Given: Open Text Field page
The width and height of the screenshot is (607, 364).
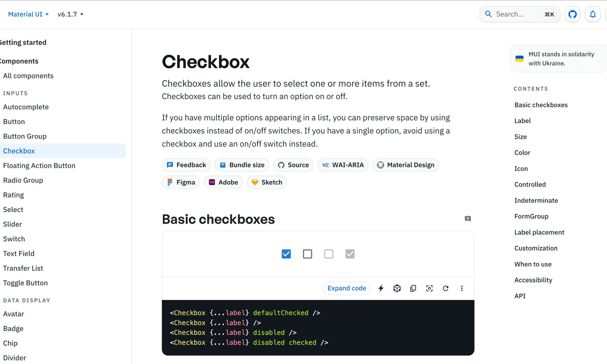Looking at the screenshot, I should tap(19, 254).
